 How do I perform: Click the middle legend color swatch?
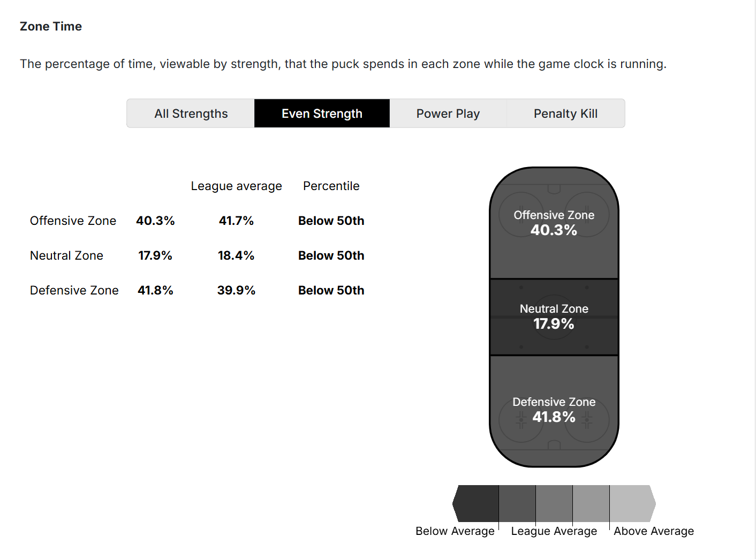tap(554, 503)
